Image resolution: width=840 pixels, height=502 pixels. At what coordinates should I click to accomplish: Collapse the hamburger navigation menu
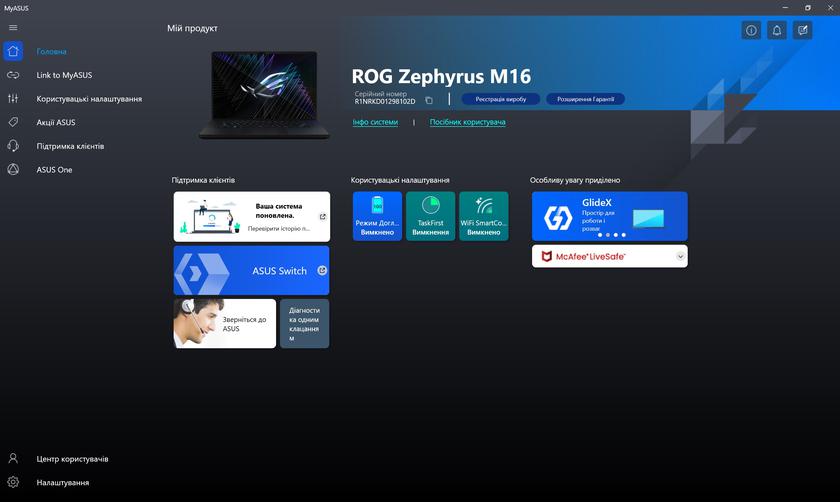tap(13, 27)
